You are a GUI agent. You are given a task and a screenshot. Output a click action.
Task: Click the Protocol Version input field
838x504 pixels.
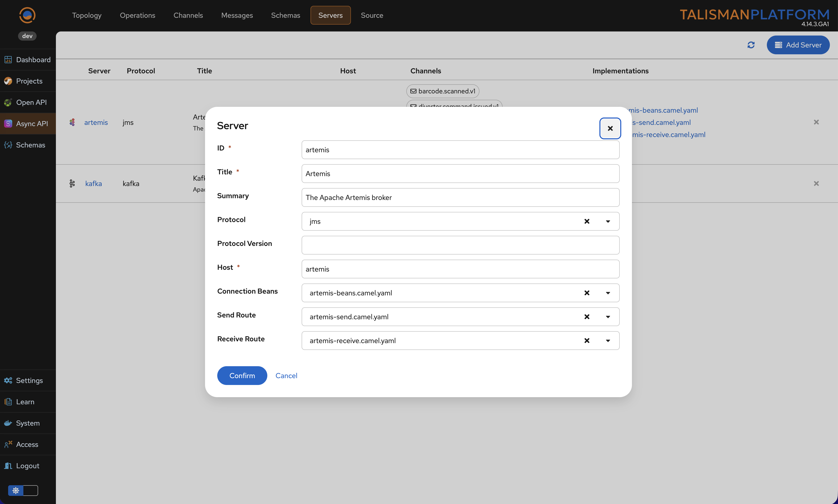pyautogui.click(x=460, y=245)
